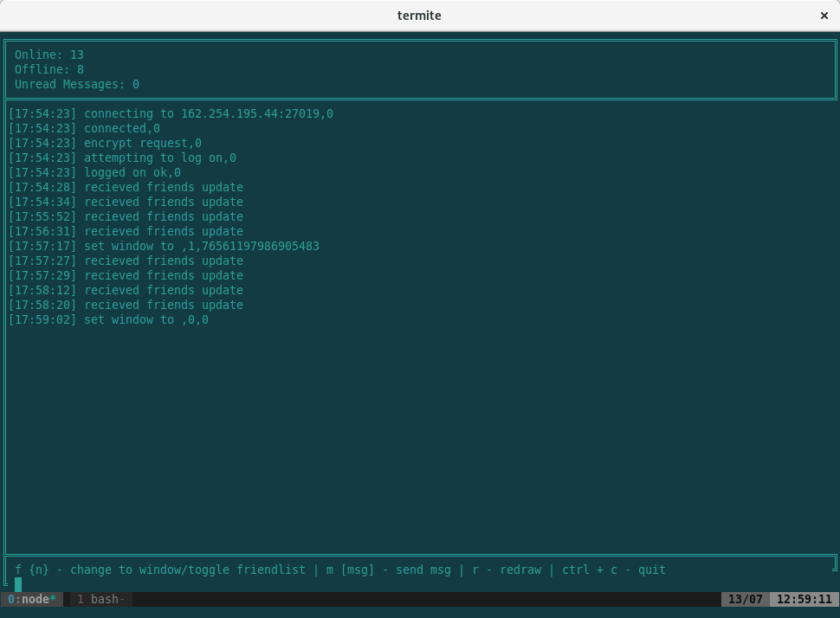Image resolution: width=840 pixels, height=618 pixels.
Task: Click the command input cursor line
Action: [x=18, y=584]
